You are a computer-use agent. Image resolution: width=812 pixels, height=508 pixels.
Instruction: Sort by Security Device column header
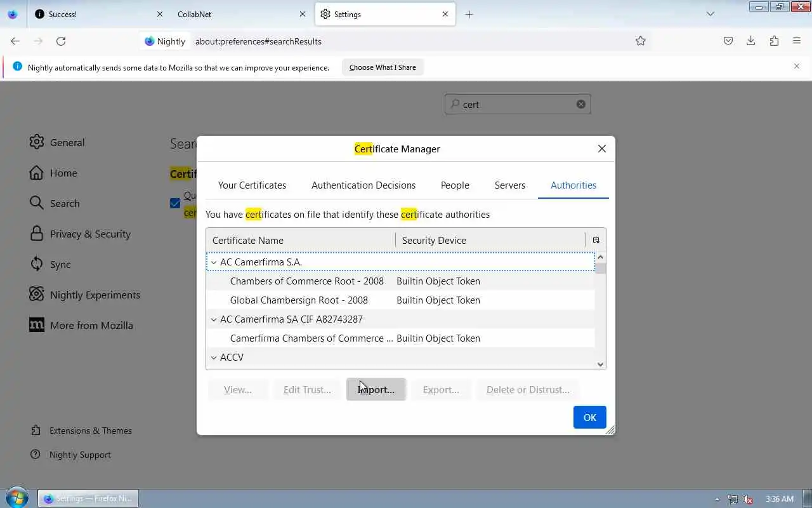490,240
